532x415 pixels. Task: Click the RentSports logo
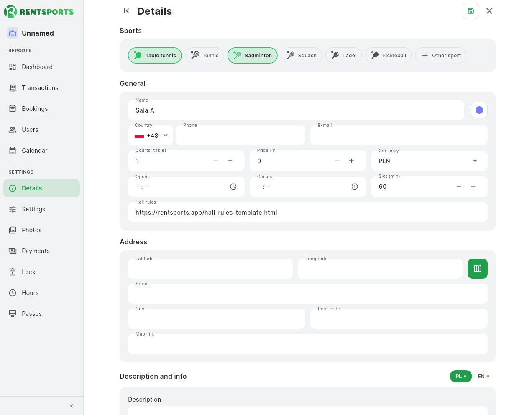click(x=39, y=11)
